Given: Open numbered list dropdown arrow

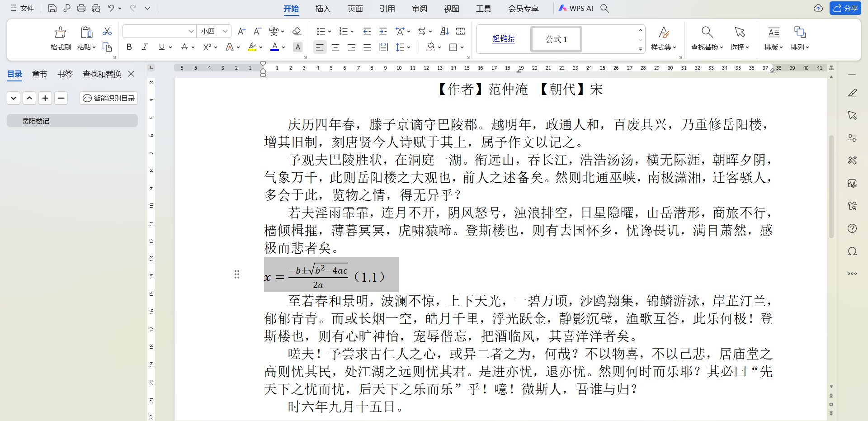Looking at the screenshot, I should click(352, 32).
